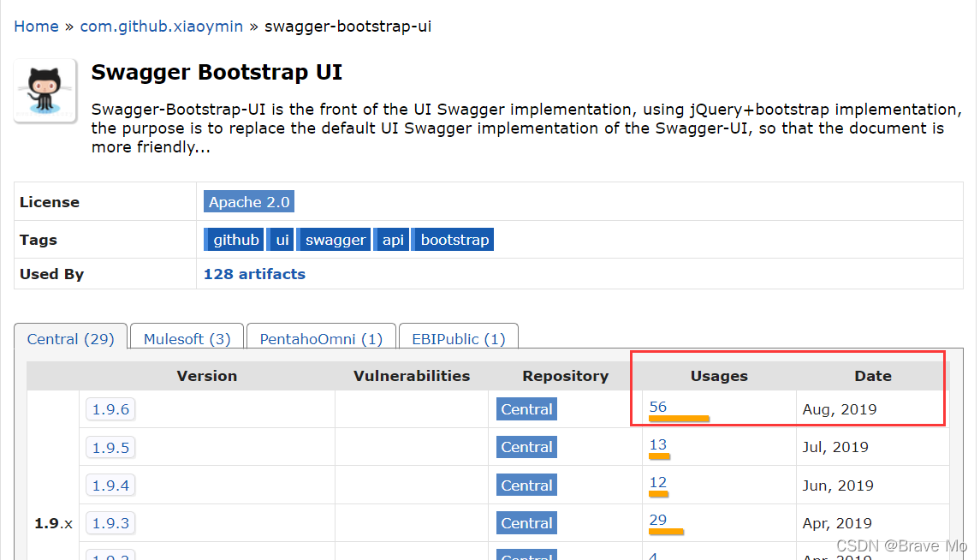Open the 12 usages link
The width and height of the screenshot is (980, 560).
[658, 482]
